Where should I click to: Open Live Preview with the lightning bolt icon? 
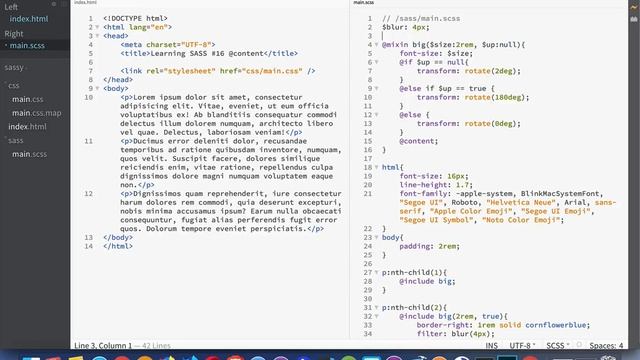click(634, 7)
